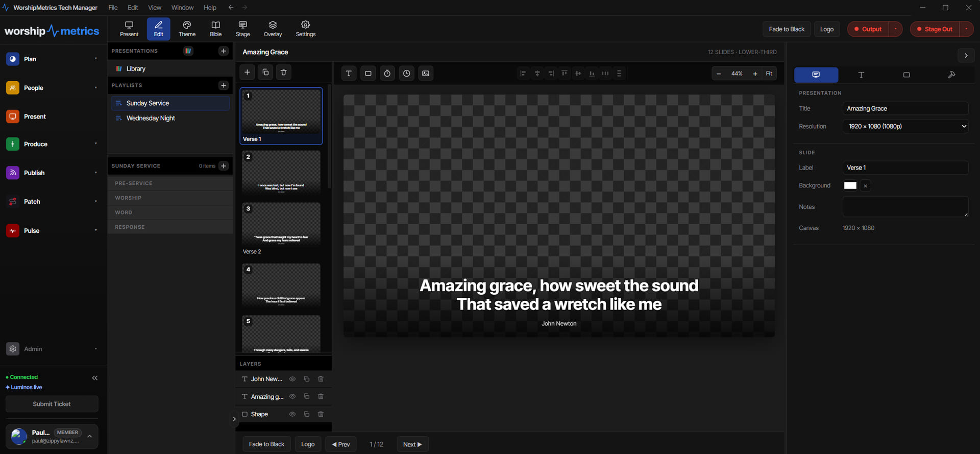Insert a clock element

(406, 74)
